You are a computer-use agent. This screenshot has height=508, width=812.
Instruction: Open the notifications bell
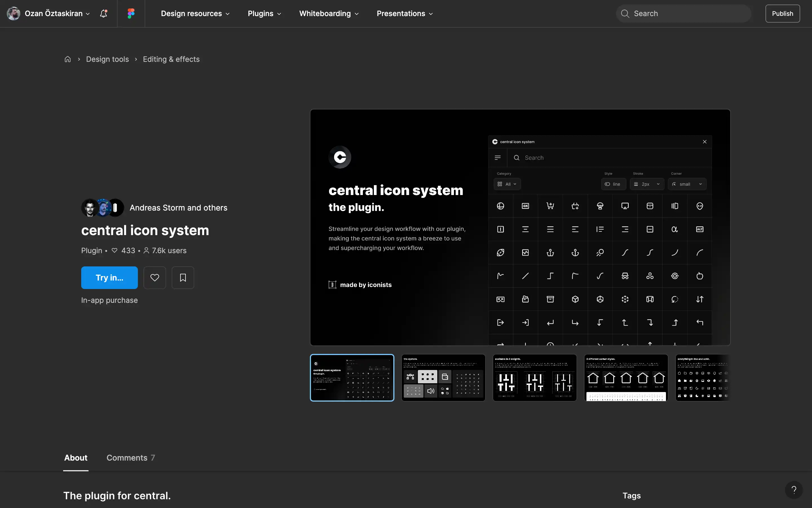pos(104,14)
